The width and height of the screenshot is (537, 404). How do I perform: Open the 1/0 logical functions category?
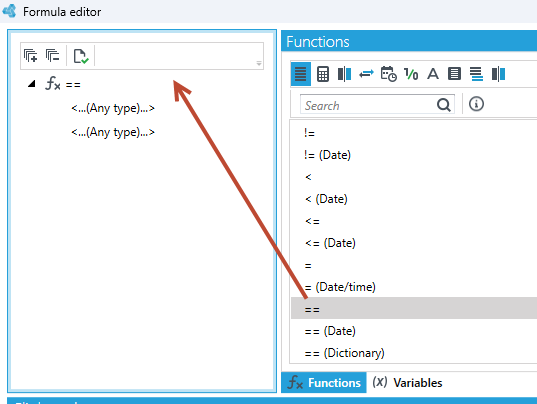(x=411, y=74)
